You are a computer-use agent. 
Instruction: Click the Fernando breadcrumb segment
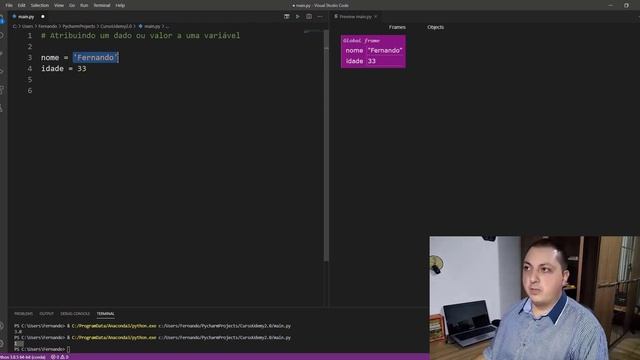(47, 26)
